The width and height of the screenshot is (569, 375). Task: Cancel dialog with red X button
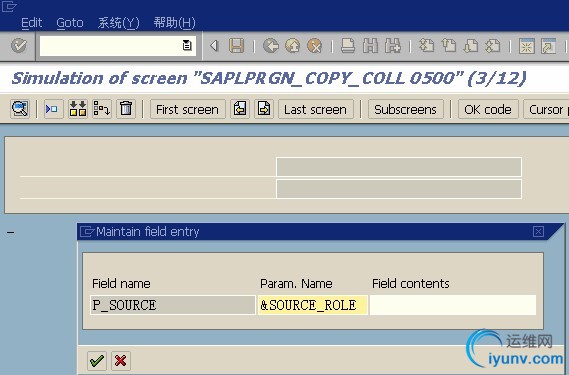[121, 361]
